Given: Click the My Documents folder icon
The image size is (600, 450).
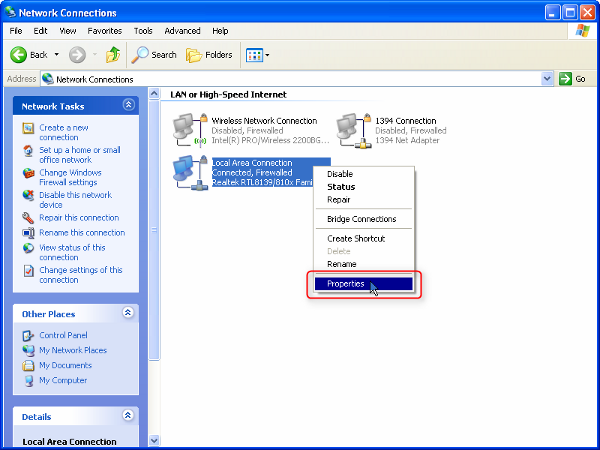Looking at the screenshot, I should (x=28, y=365).
